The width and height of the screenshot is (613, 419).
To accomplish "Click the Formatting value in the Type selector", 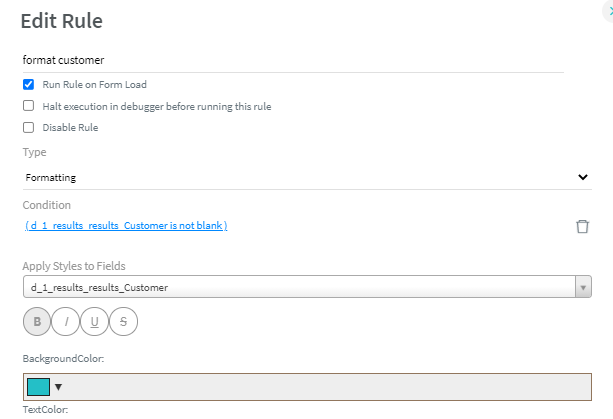I will (51, 177).
